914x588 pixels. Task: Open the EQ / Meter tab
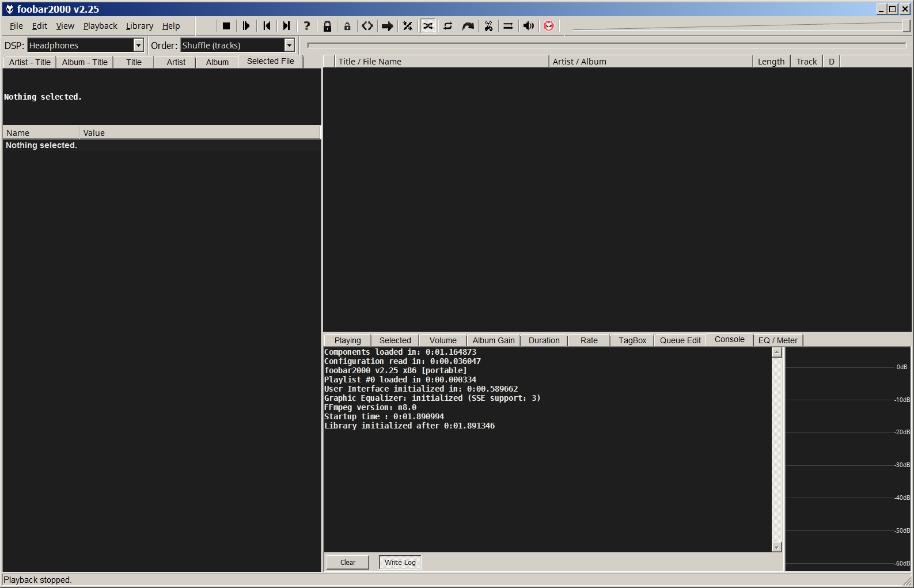[x=778, y=340]
